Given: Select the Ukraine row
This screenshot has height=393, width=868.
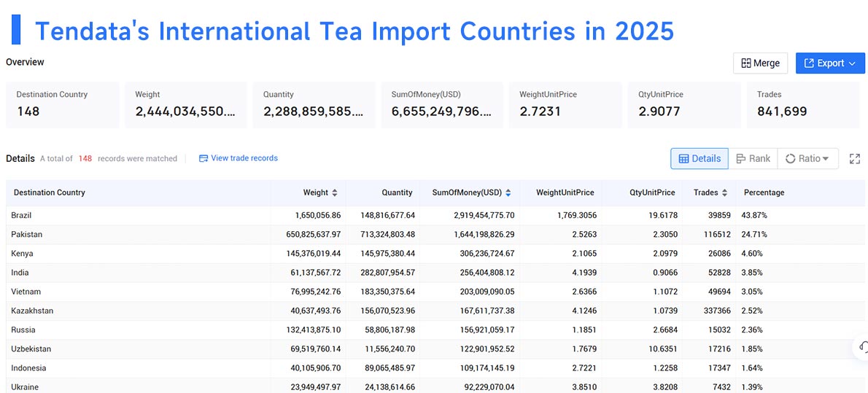Looking at the screenshot, I should 435,386.
